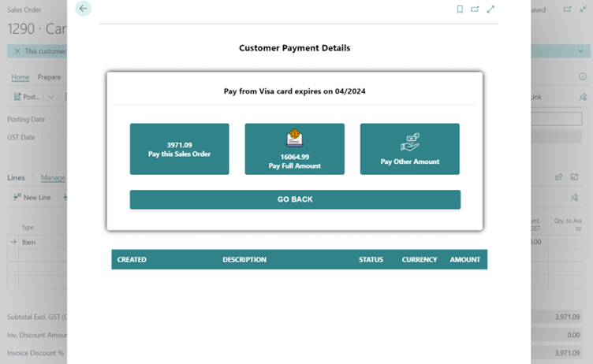Expand the payment dialog to full screen
593x364 pixels.
coord(490,9)
